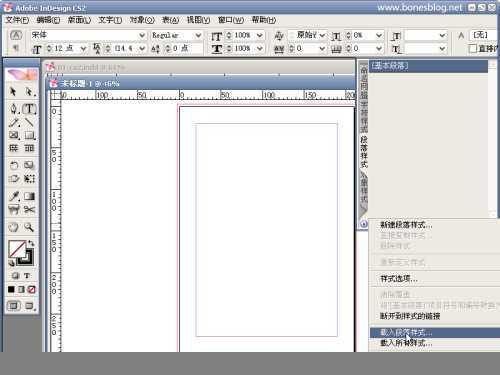Switch to Preview view mode
Viewport: 500px width, 375px height.
[x=29, y=305]
